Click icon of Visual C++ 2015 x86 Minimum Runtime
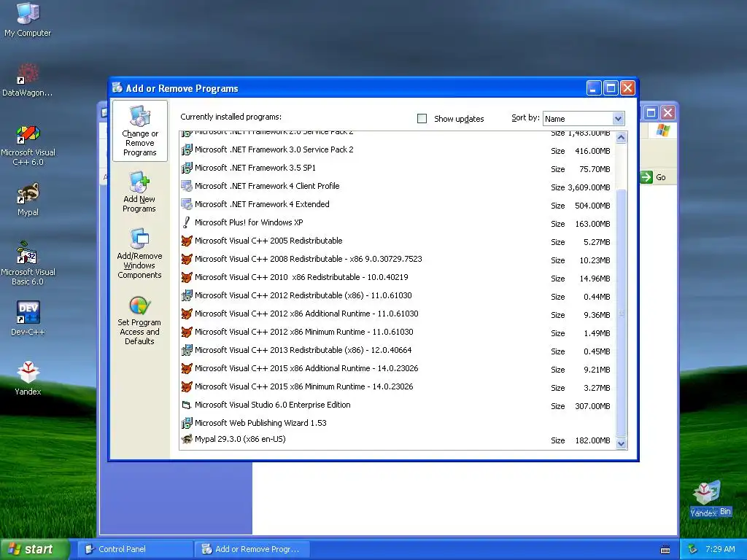Viewport: 747px width, 560px height. click(x=187, y=386)
